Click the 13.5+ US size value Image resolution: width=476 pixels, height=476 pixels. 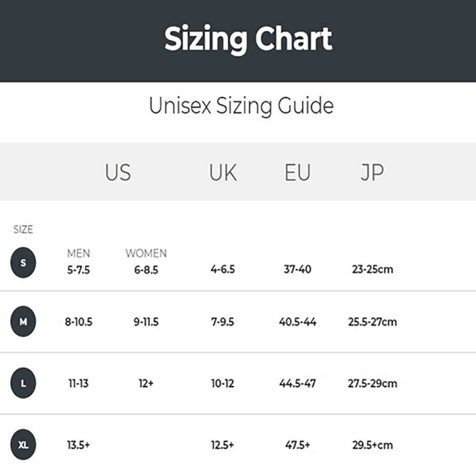[x=79, y=446]
